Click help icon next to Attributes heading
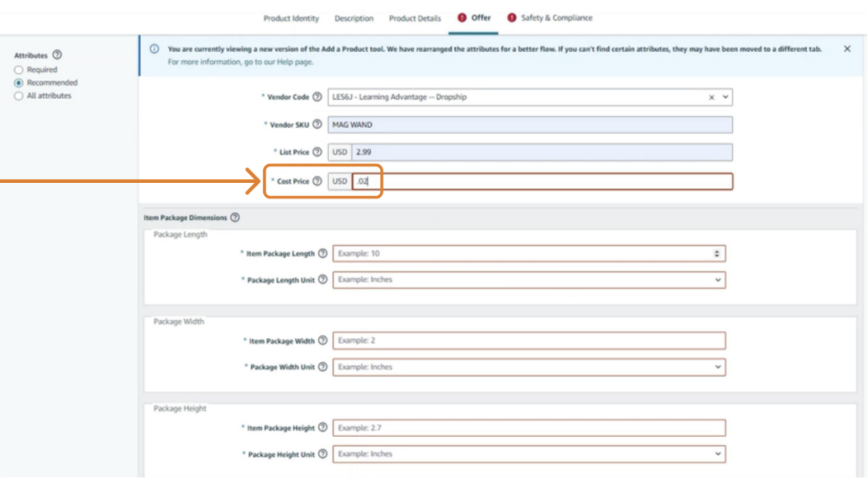 click(x=58, y=56)
